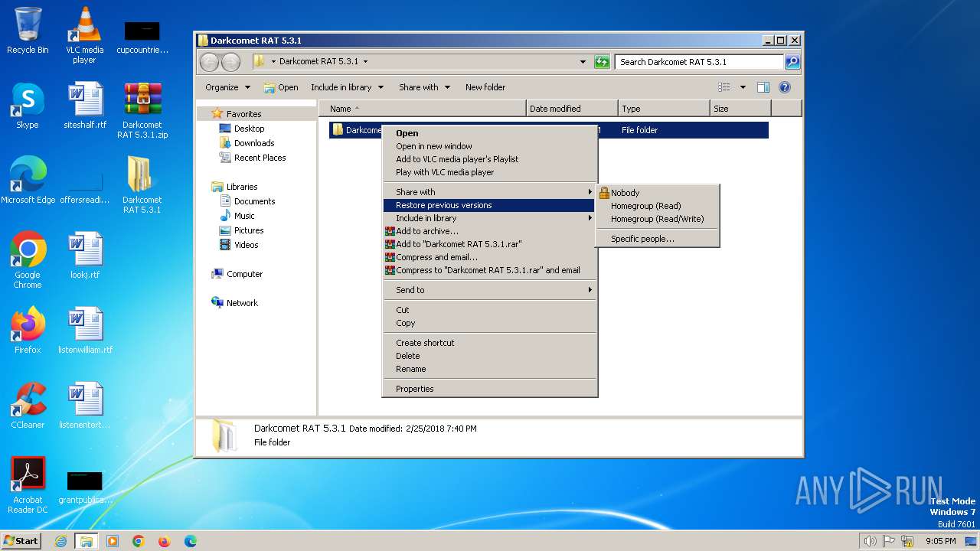The width and height of the screenshot is (980, 551).
Task: Open Edge from the taskbar
Action: 191,541
